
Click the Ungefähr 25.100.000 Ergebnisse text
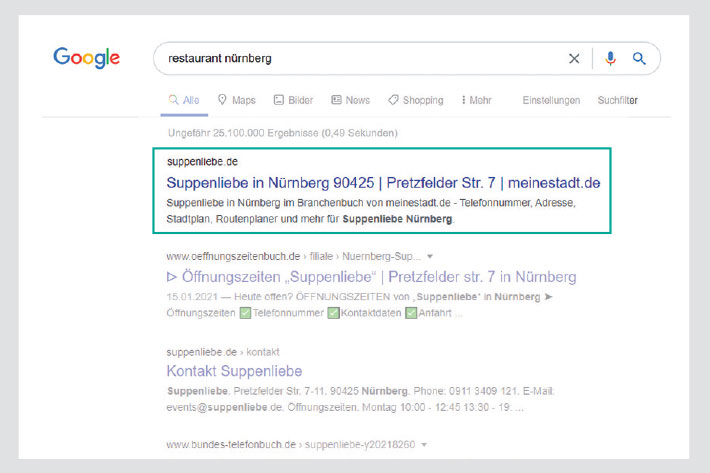(283, 133)
